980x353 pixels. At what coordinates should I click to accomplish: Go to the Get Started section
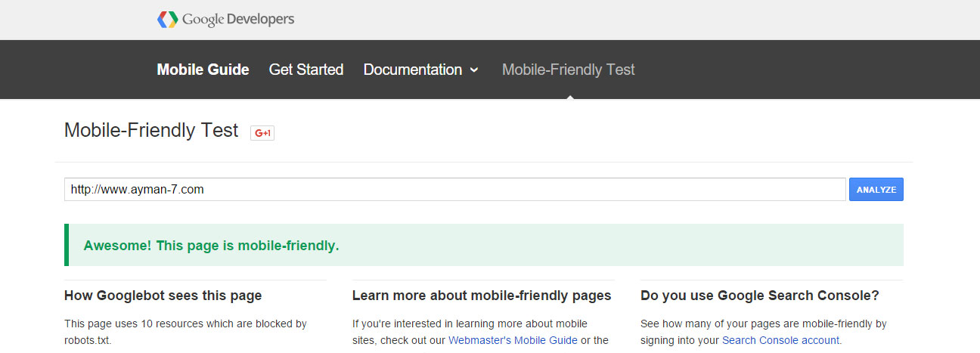click(x=306, y=70)
